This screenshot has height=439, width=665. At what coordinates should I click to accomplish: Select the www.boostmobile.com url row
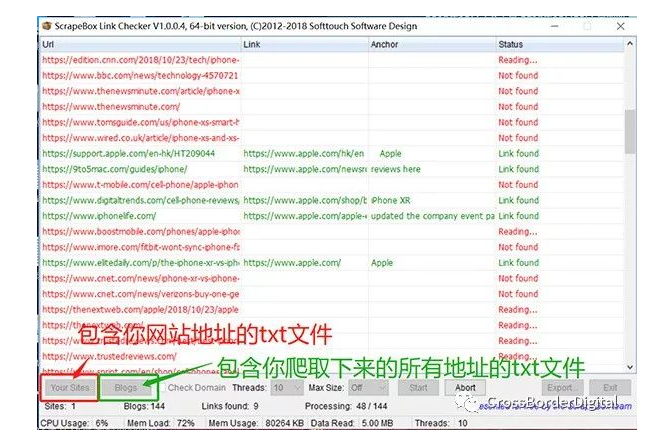[x=141, y=232]
